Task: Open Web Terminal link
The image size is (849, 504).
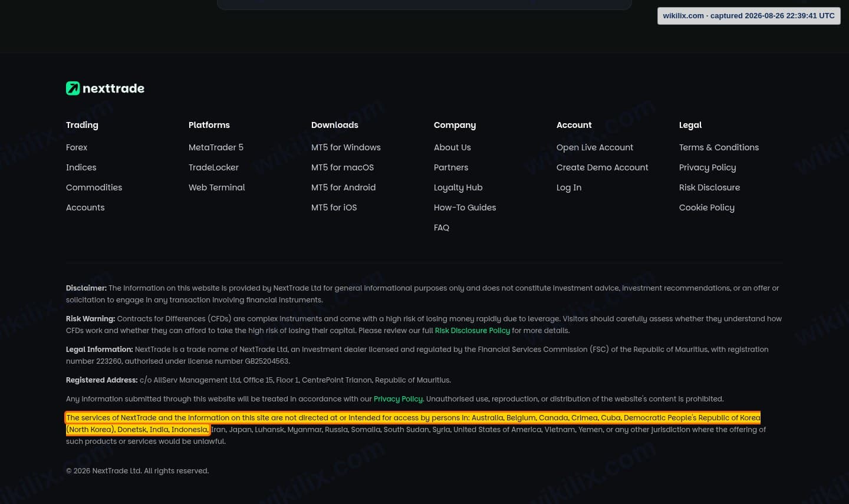Action: tap(217, 187)
